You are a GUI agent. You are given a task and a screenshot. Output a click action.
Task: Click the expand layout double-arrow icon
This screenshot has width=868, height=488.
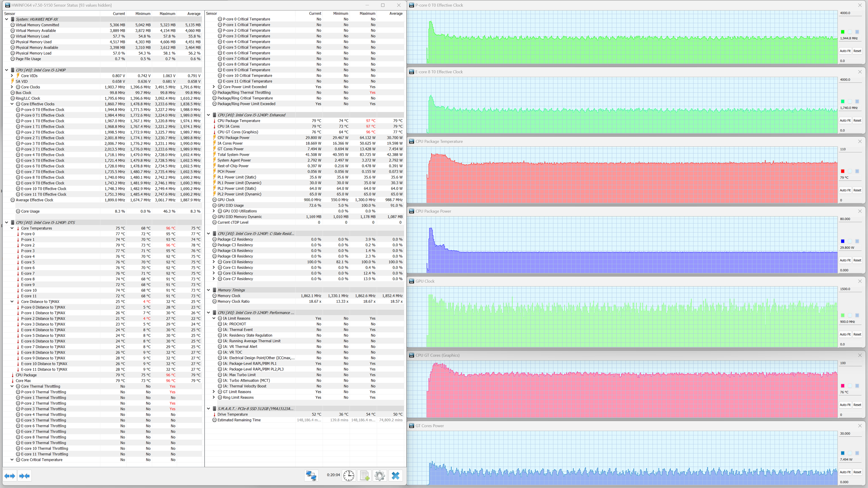(x=10, y=476)
